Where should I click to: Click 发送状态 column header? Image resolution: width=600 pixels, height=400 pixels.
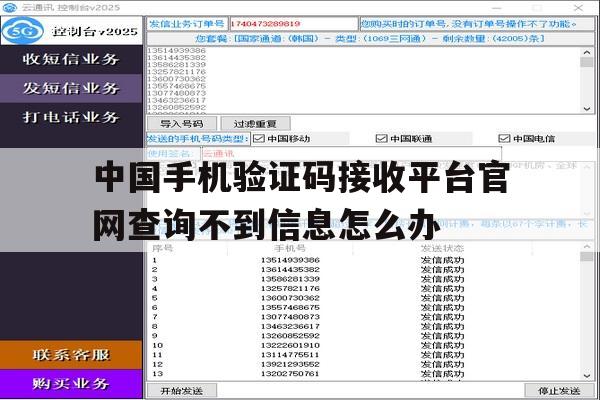coord(442,248)
